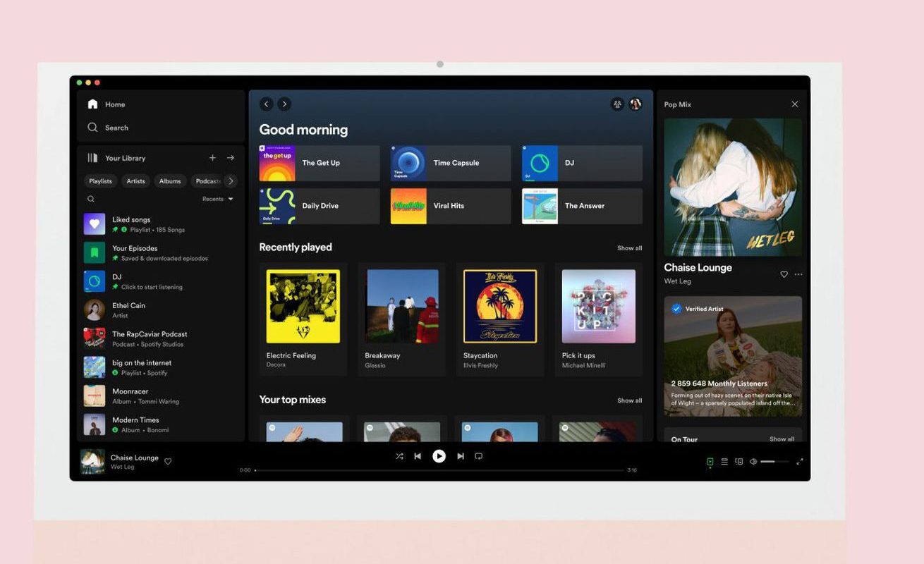The image size is (924, 564).
Task: Click the now playing thumbnail in the player bar
Action: [x=92, y=462]
